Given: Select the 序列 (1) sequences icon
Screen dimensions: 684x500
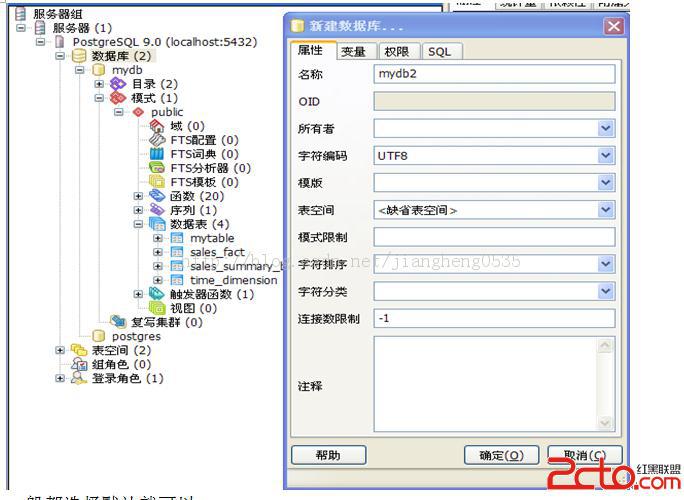Looking at the screenshot, I should [157, 210].
